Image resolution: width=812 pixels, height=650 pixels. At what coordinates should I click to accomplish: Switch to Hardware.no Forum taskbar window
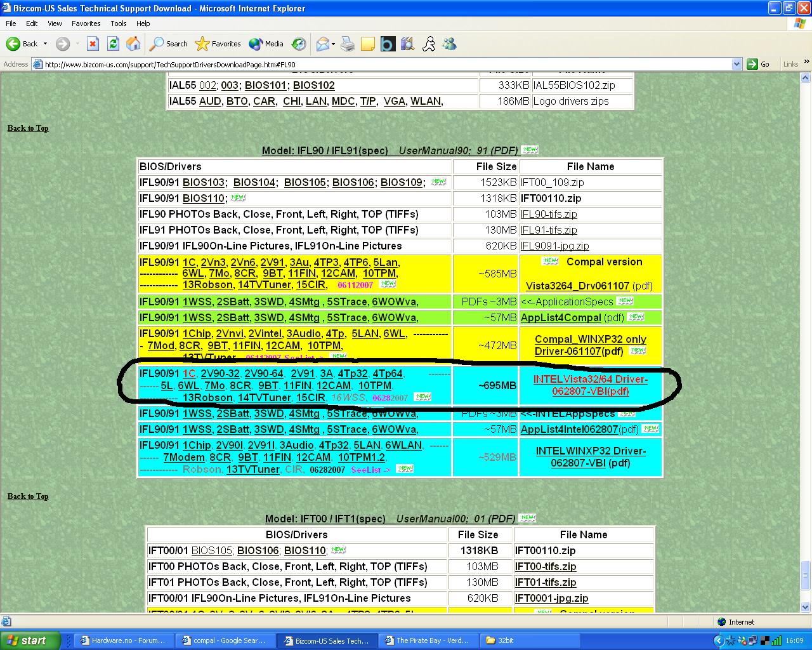[x=123, y=640]
